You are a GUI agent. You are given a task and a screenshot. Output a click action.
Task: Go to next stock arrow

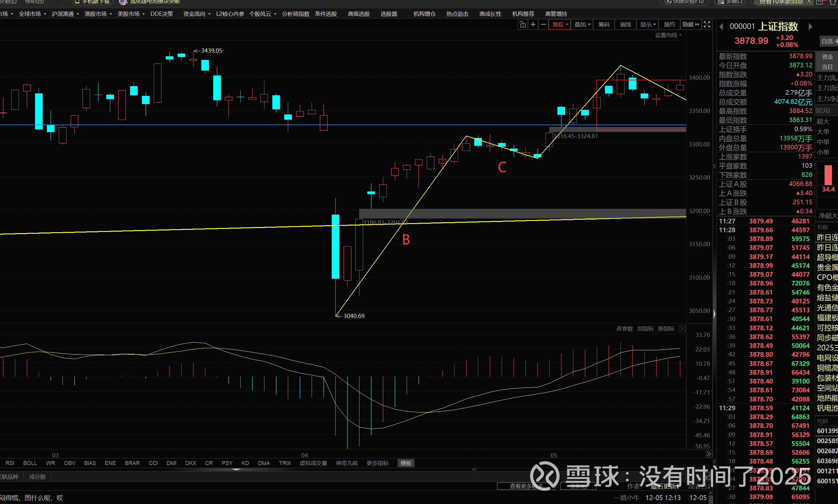click(811, 26)
